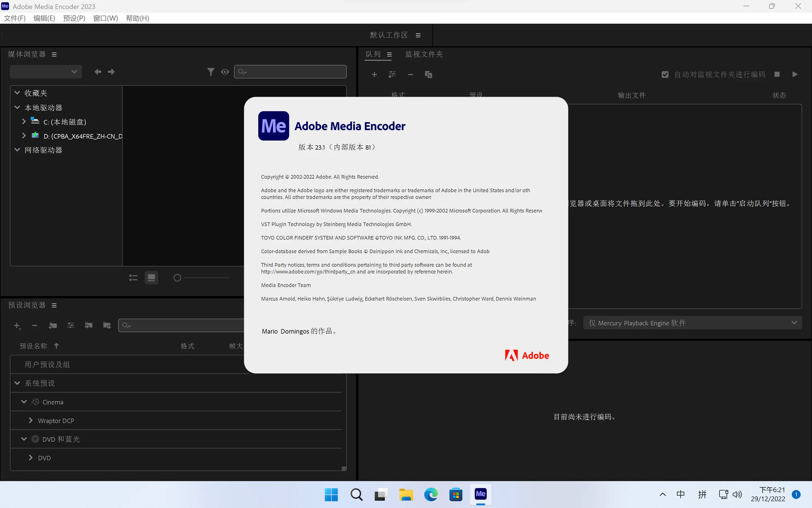Create a new preset group folder
812x508 pixels.
[53, 325]
